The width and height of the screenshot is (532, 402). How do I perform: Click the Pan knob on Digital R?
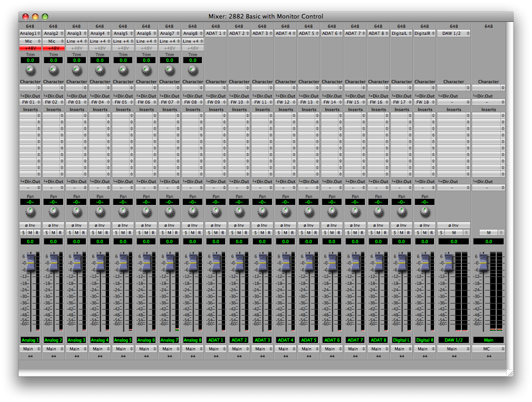[425, 211]
